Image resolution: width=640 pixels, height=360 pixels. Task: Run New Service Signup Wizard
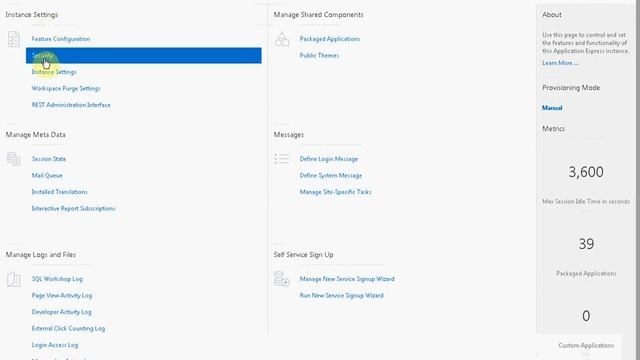point(342,296)
